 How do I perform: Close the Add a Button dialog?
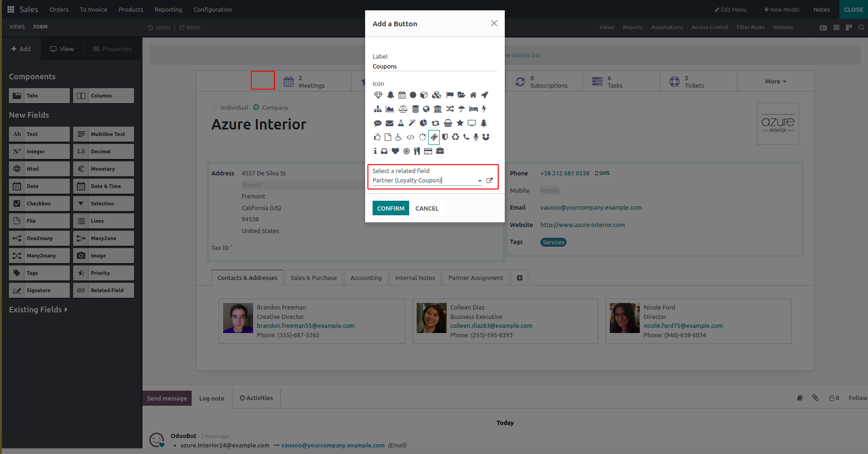point(494,23)
